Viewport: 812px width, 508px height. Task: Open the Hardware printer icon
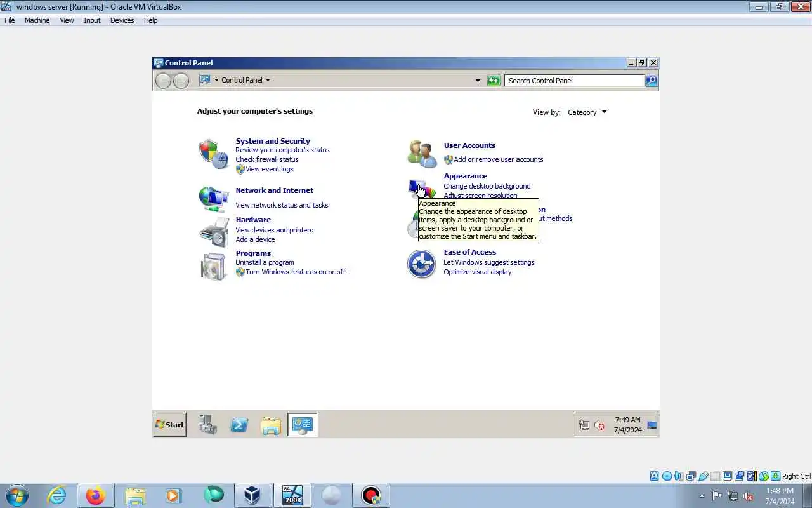tap(214, 232)
